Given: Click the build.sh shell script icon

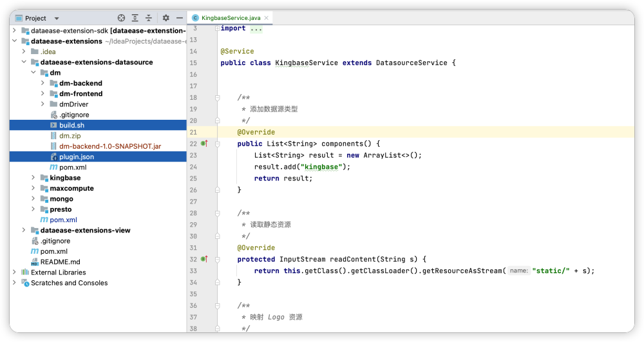Looking at the screenshot, I should (x=53, y=125).
